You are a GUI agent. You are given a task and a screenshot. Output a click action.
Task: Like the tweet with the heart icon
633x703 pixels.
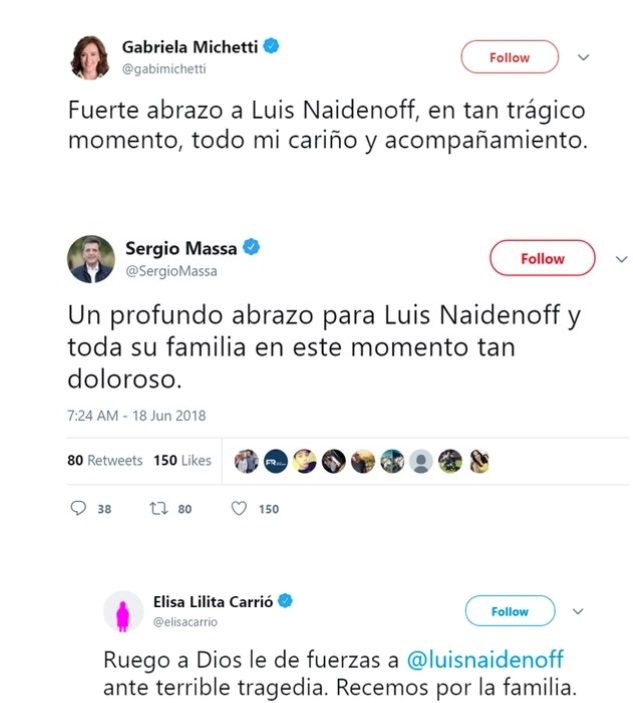(x=239, y=508)
